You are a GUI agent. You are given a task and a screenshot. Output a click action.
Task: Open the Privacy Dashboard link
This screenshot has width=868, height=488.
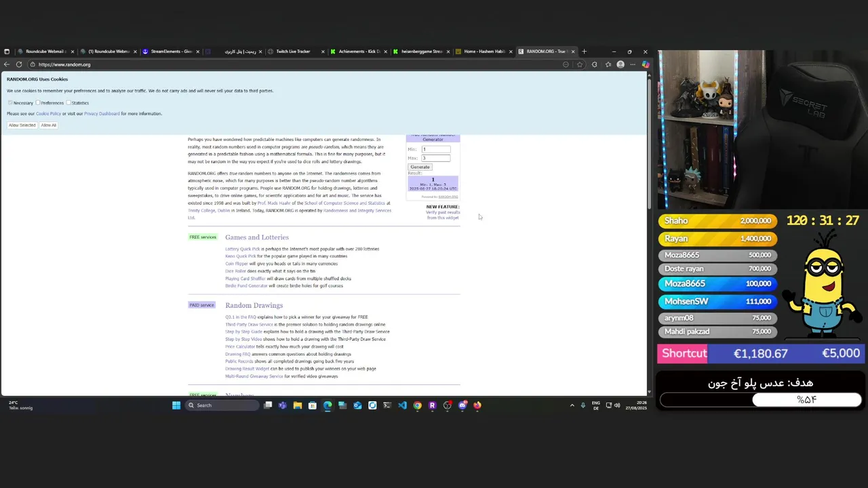102,114
